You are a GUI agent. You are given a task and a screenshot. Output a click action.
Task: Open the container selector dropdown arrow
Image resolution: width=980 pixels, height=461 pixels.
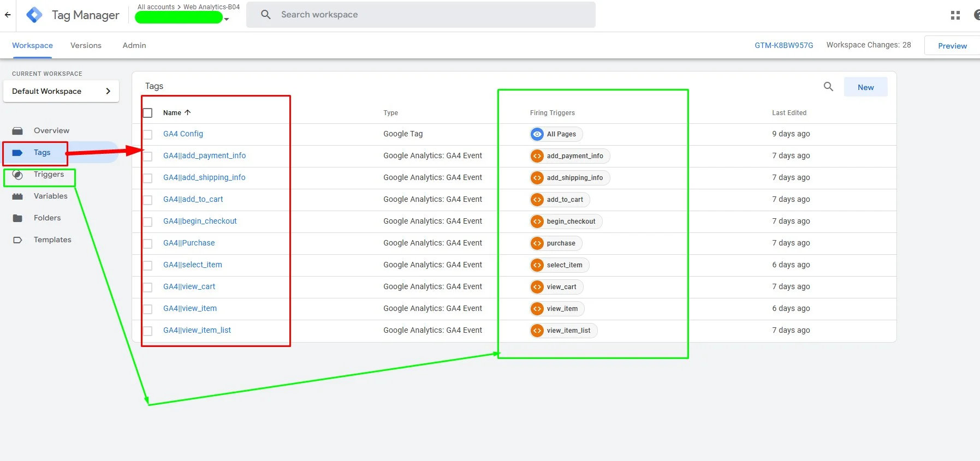(x=227, y=19)
